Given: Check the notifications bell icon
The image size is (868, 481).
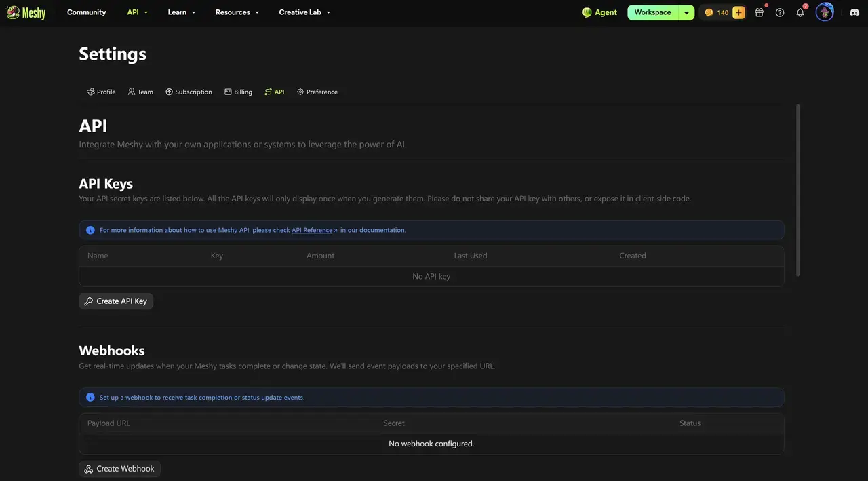Looking at the screenshot, I should pos(800,12).
